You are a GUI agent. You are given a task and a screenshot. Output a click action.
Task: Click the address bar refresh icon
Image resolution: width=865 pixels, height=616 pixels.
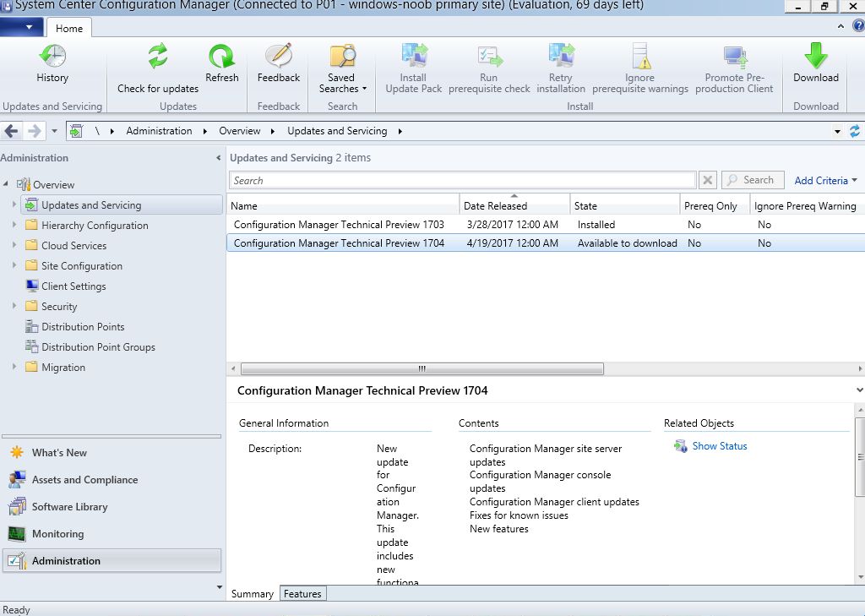pyautogui.click(x=855, y=131)
